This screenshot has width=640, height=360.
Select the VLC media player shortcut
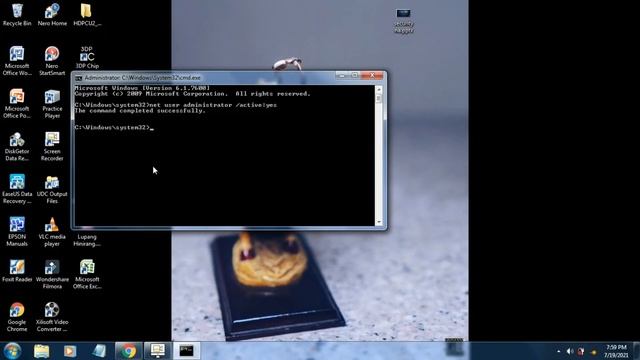[x=52, y=232]
